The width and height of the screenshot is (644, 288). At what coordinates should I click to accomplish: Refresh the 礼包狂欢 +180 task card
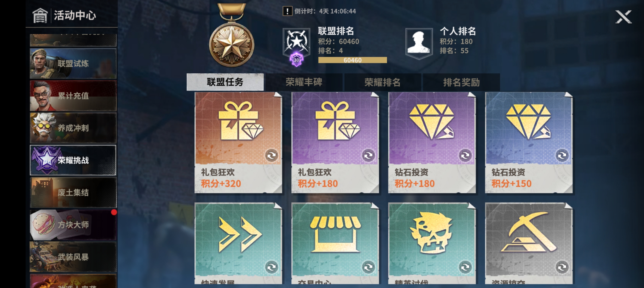click(368, 155)
